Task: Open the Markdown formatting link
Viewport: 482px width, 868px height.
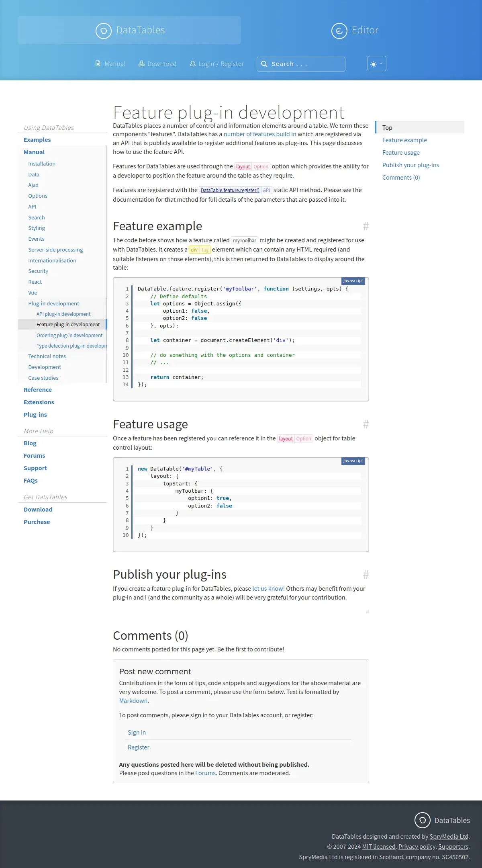Action: coord(133,701)
